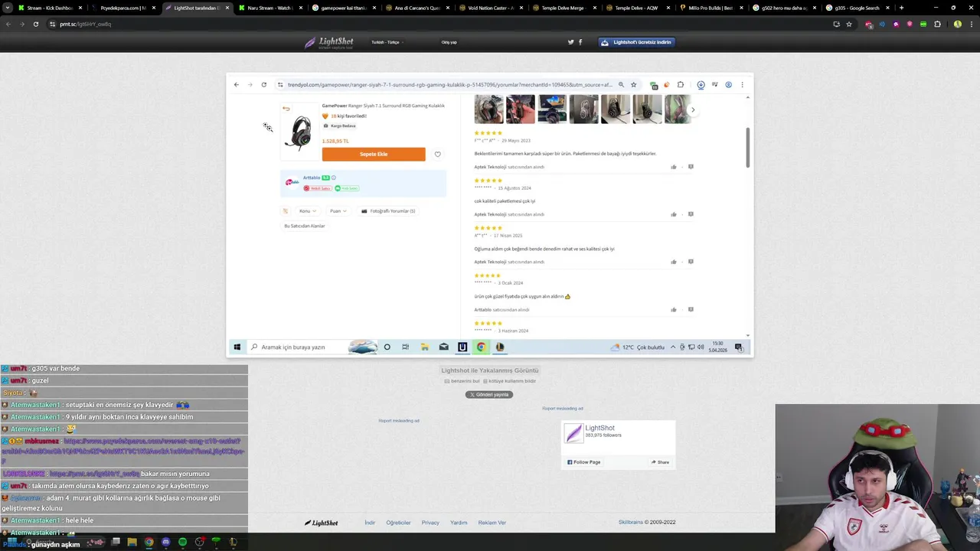Click thumbs-up on the 29 Mayıs 2023 review
Image resolution: width=980 pixels, height=551 pixels.
[674, 167]
